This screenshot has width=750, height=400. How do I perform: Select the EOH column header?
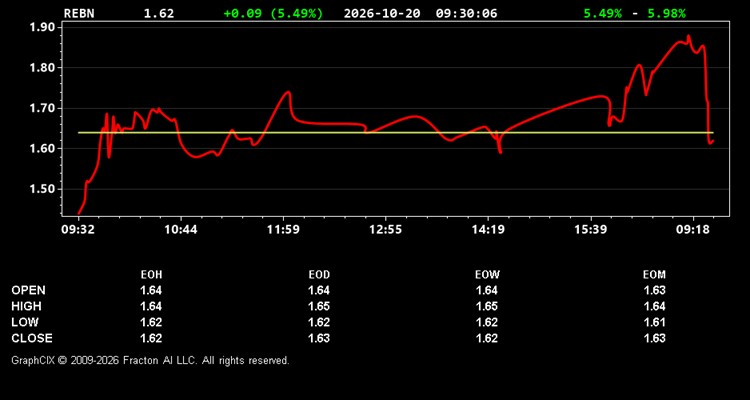coord(151,275)
